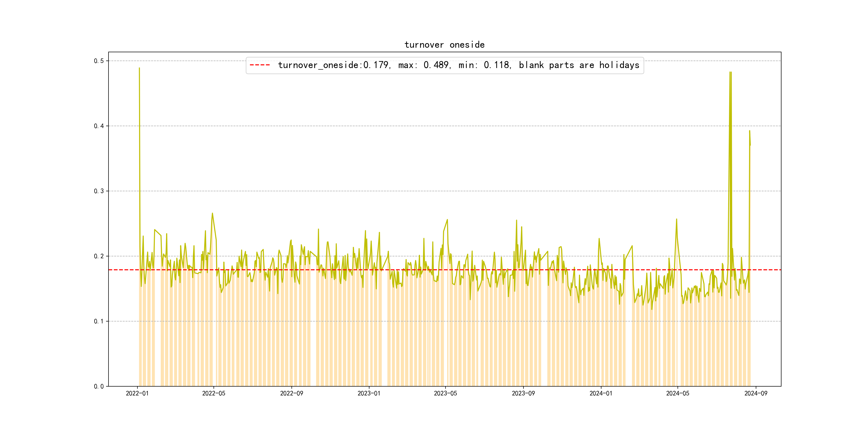Click the chart title 'turnover oneside'

[x=444, y=45]
